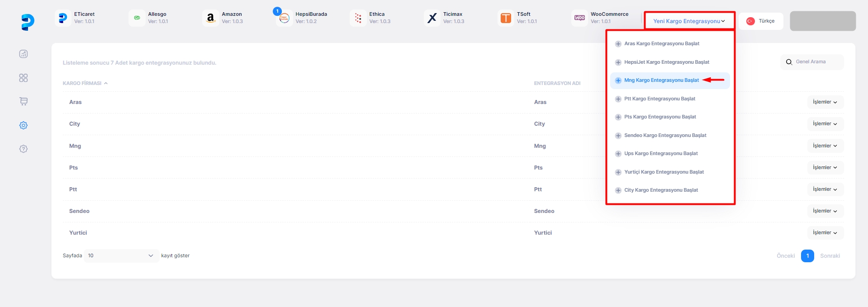This screenshot has height=307, width=868.
Task: Click the Ticimax X logo icon
Action: [x=432, y=18]
